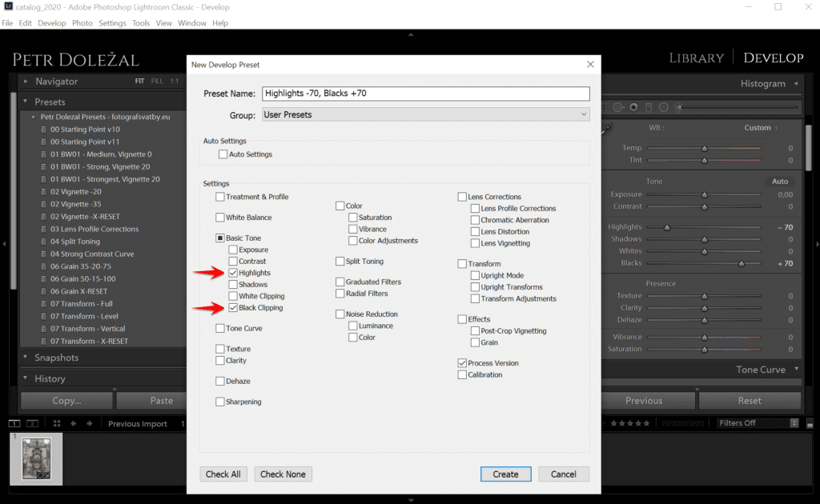Screen dimensions: 820x504
Task: Click the Check None button
Action: (283, 474)
